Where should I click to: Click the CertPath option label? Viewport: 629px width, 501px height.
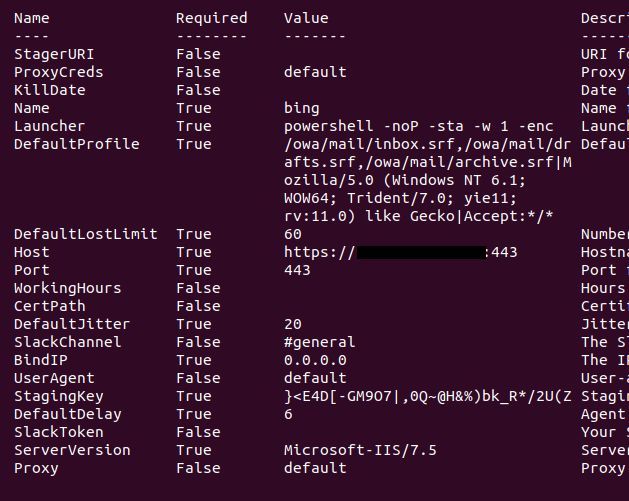50,306
